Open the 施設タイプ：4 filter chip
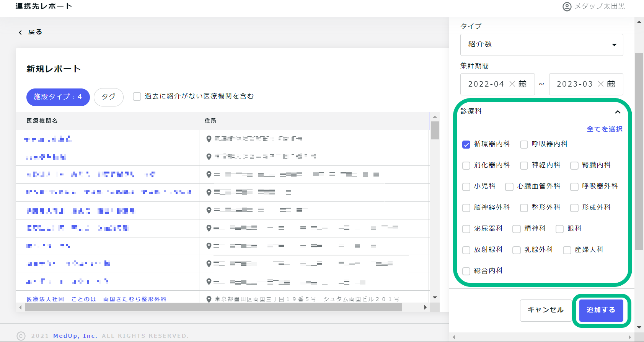The height and width of the screenshot is (342, 644). tap(58, 97)
